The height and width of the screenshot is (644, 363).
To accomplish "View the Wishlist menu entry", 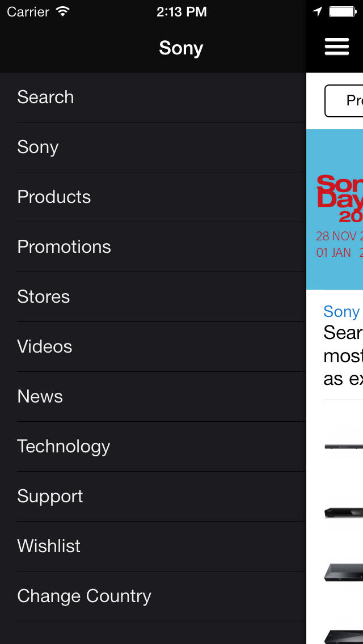I will click(x=49, y=546).
